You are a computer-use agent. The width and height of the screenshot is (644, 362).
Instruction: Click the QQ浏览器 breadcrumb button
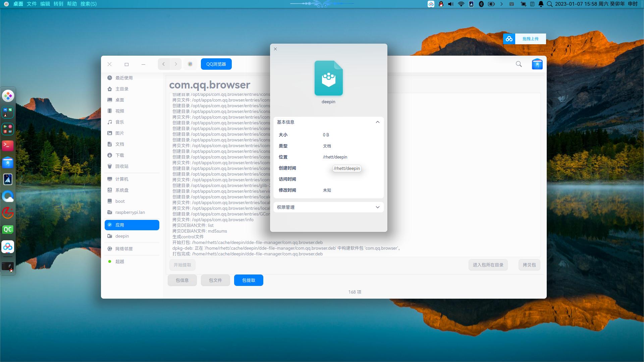click(216, 64)
